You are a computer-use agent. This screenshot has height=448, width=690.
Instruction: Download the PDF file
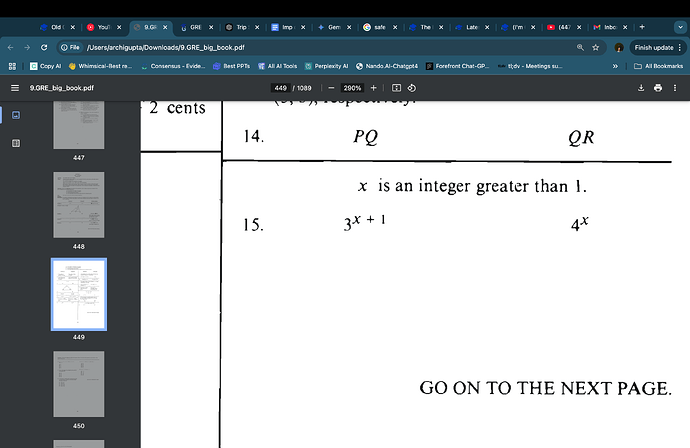(641, 88)
